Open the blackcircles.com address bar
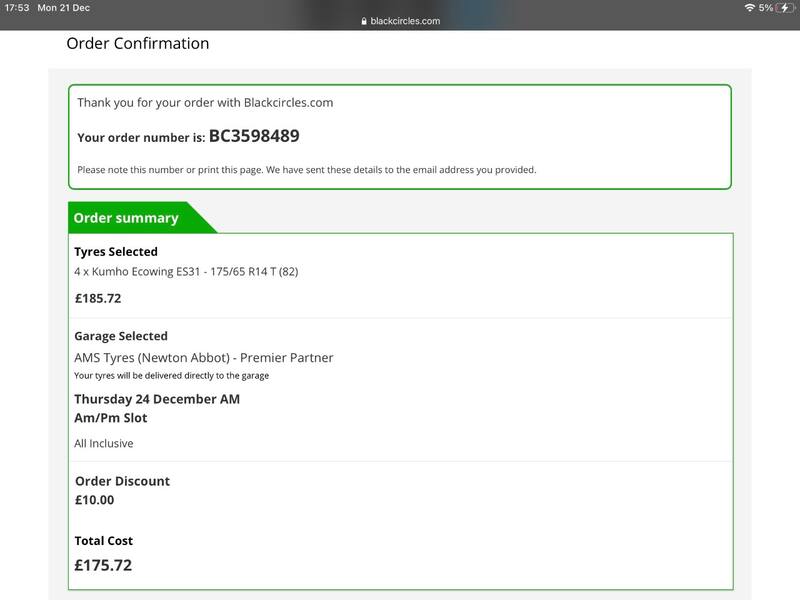 [400, 21]
